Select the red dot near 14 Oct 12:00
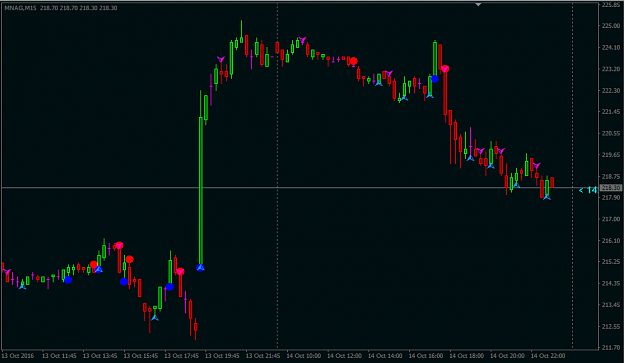 point(353,61)
